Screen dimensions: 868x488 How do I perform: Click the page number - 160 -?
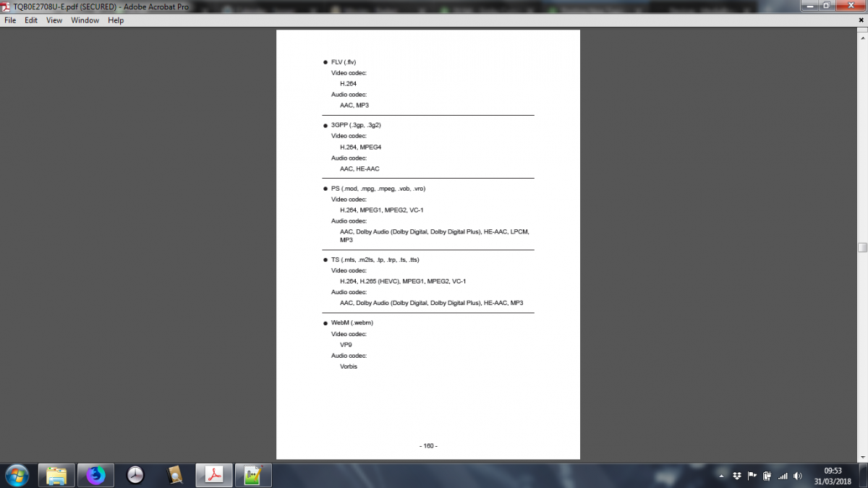click(428, 446)
